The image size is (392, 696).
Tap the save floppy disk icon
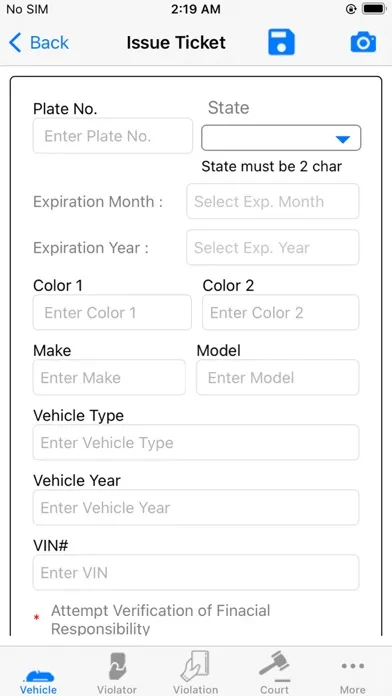[281, 43]
